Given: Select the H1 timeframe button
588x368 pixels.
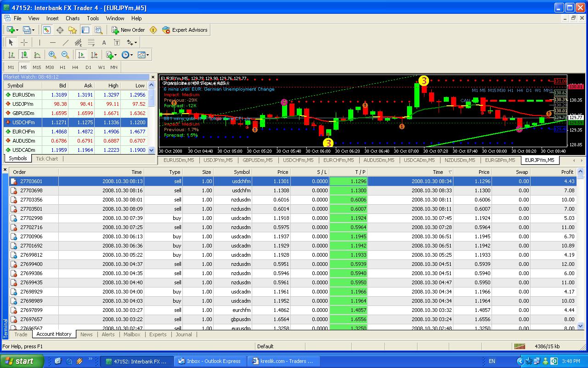Looking at the screenshot, I should point(63,67).
